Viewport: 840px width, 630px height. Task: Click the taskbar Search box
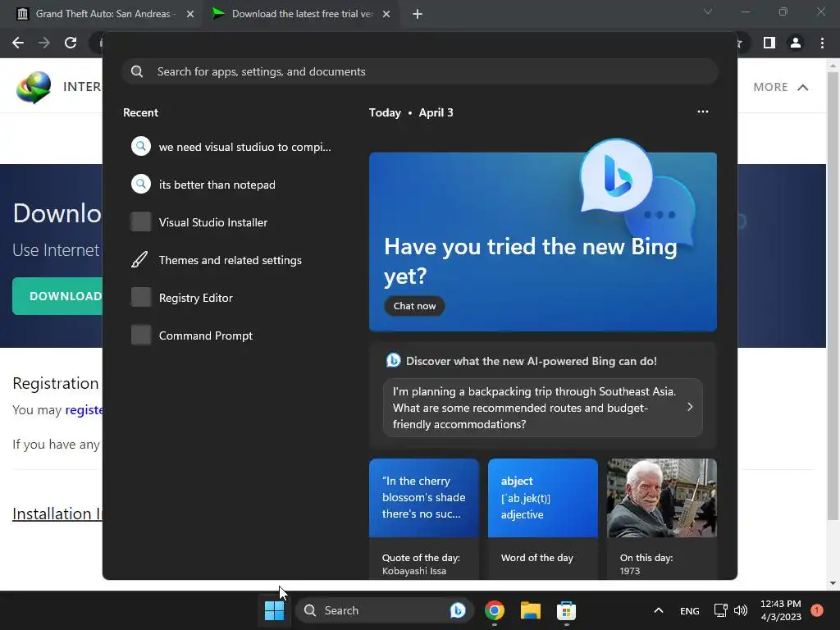(385, 610)
